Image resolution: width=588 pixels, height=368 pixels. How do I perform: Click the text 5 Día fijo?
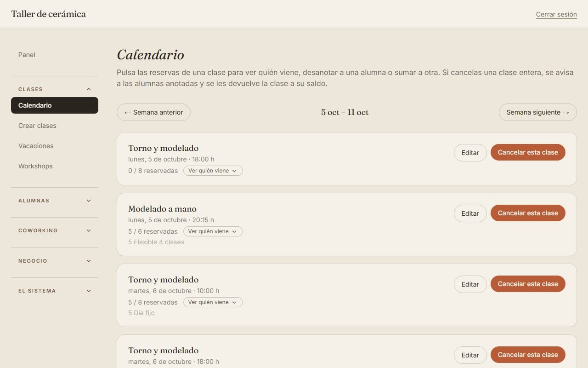coord(141,313)
